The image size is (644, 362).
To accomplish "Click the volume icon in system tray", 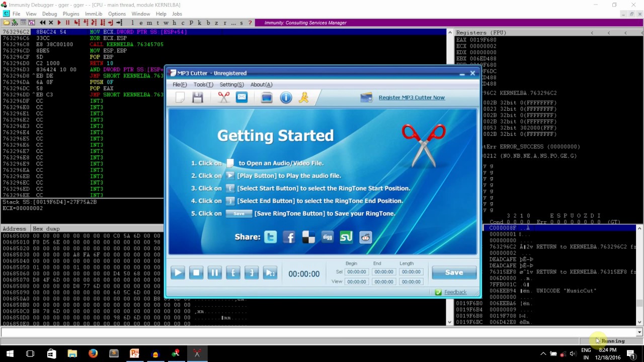I will tap(573, 354).
